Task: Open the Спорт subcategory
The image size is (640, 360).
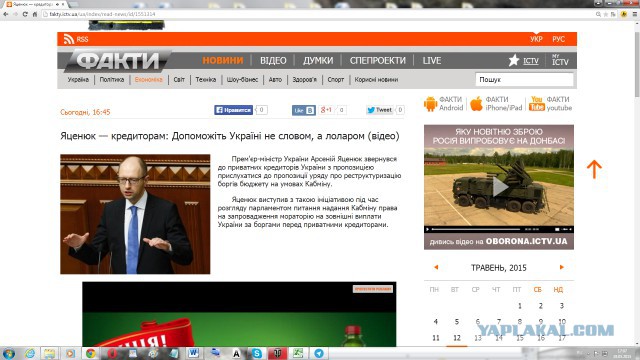Action: (336, 80)
